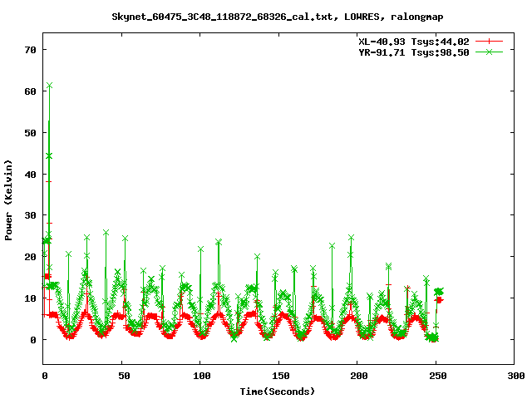This screenshot has width=532, height=399.
Task: Click the Power (Kelvin) y-axis label
Action: 8,200
